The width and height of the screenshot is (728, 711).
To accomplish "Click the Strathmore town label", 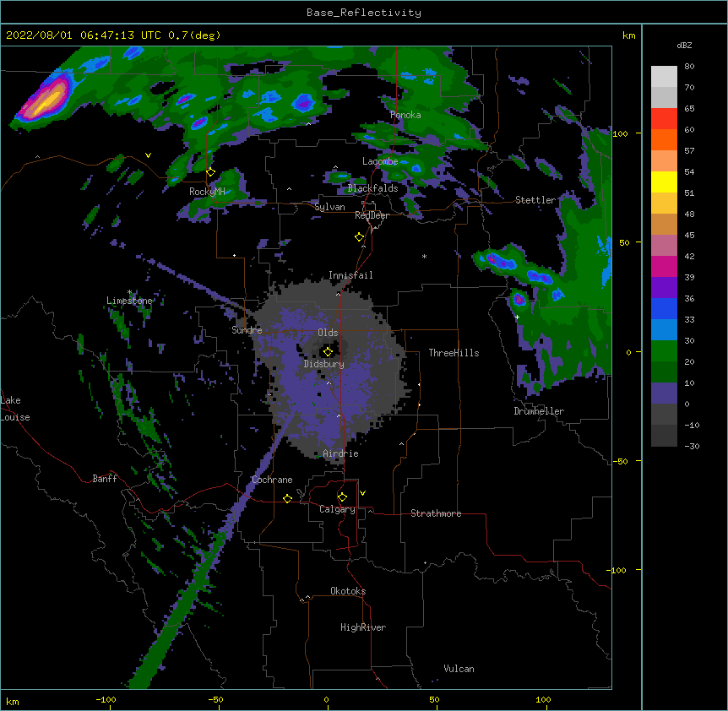I will tap(436, 513).
